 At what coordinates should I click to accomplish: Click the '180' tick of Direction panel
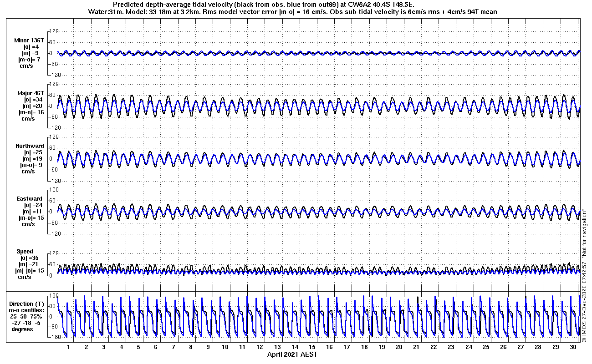(x=53, y=296)
